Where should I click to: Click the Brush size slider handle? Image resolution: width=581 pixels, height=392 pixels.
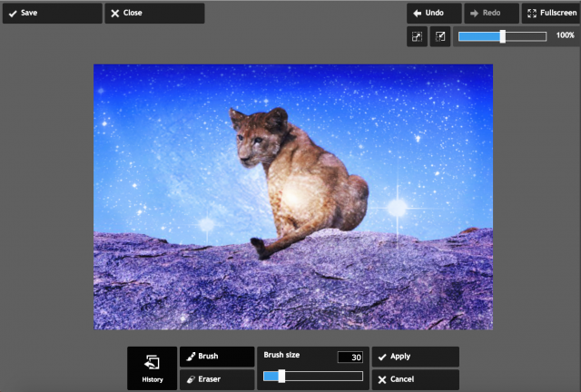(x=281, y=376)
